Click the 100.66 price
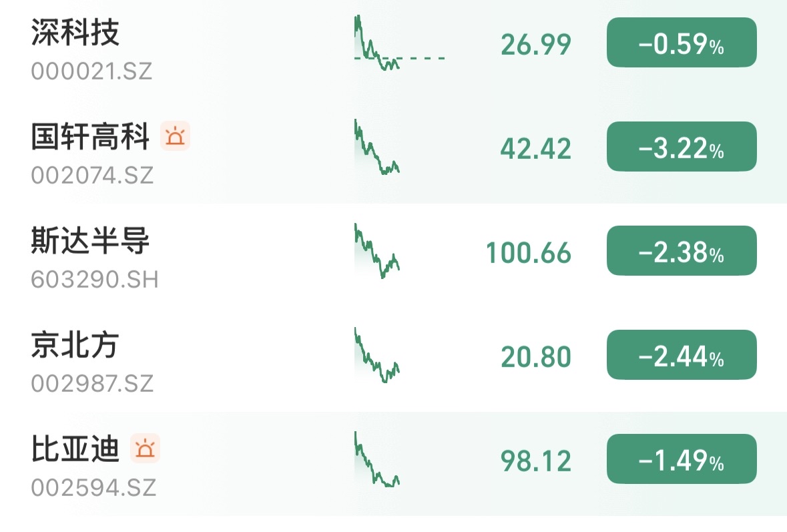This screenshot has width=787, height=532. click(x=529, y=254)
